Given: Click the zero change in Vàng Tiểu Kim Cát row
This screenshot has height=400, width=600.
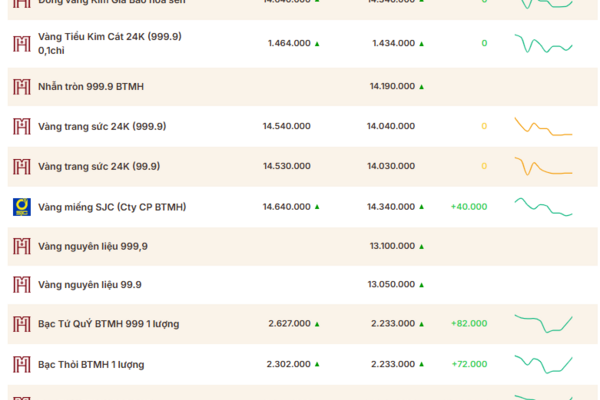Looking at the screenshot, I should [x=484, y=43].
